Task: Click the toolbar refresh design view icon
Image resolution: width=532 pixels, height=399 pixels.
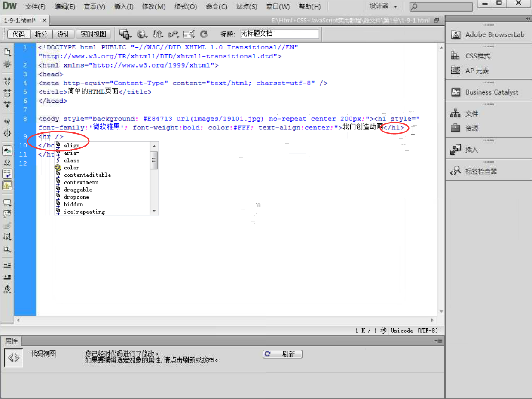Action: (204, 34)
